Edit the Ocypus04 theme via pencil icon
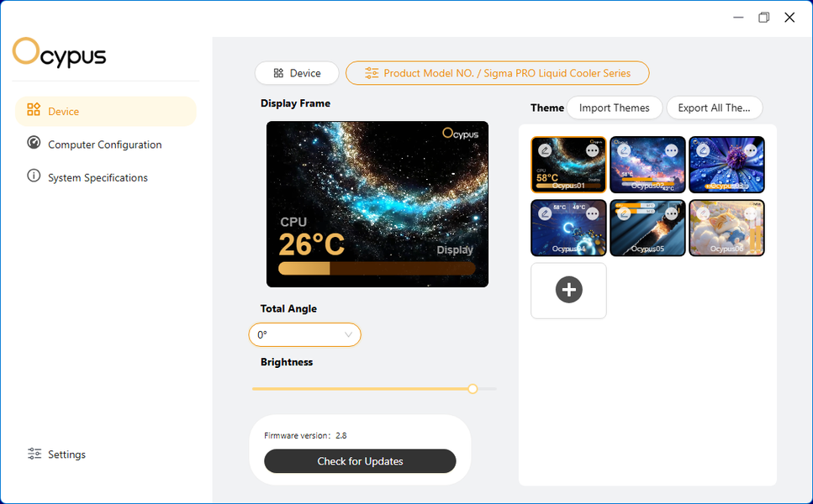Screen dimensions: 813x504 tap(545, 213)
